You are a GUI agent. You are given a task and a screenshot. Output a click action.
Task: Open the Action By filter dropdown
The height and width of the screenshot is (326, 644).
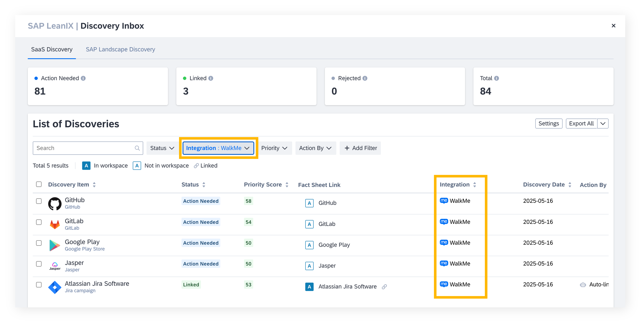(315, 148)
